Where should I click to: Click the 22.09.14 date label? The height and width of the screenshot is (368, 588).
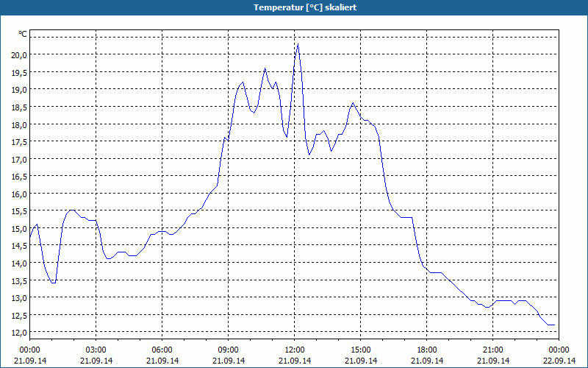559,361
